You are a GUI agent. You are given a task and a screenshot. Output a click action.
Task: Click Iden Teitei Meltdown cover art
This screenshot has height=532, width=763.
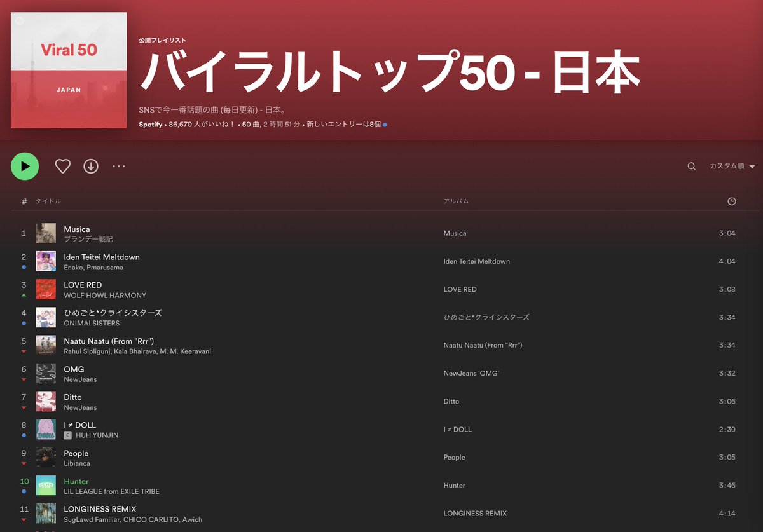(x=46, y=261)
